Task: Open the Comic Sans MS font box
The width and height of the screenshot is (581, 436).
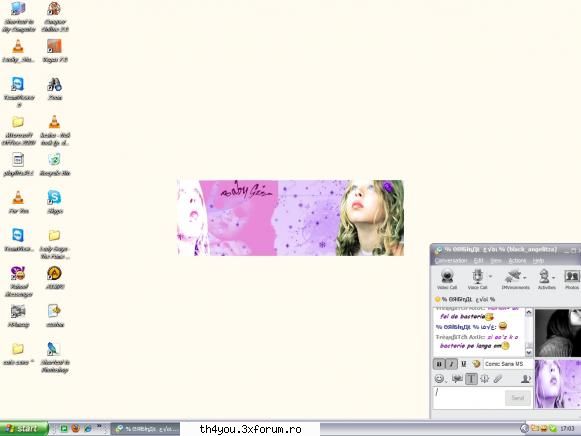Action: tap(508, 364)
